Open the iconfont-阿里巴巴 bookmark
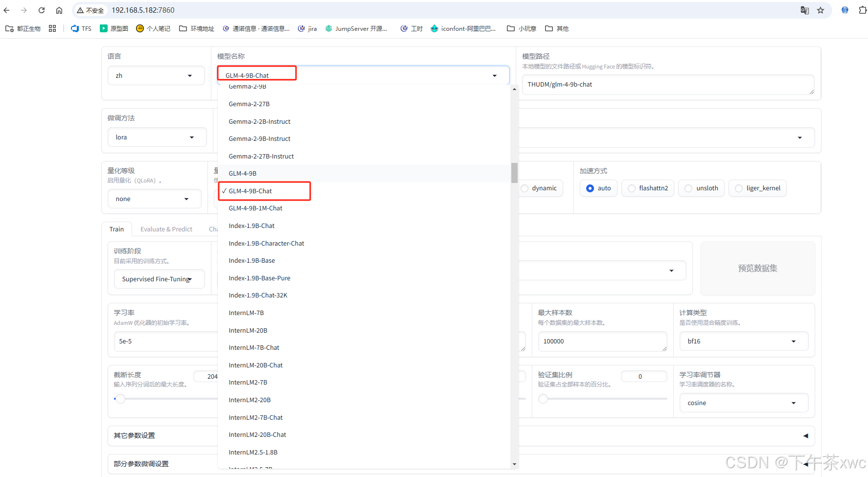The width and height of the screenshot is (868, 477). pos(462,28)
